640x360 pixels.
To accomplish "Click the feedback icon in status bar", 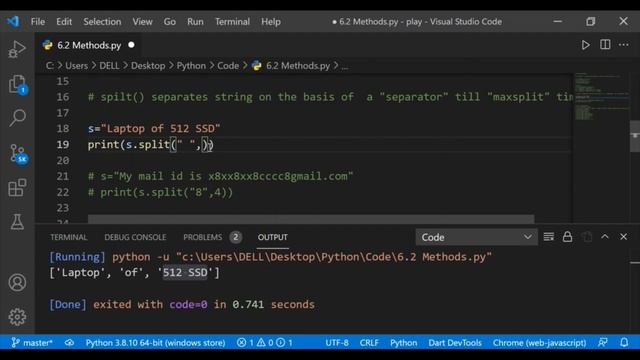I will [x=603, y=343].
